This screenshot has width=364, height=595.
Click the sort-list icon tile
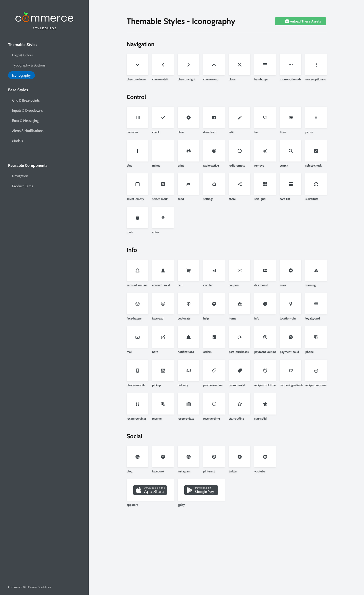(291, 184)
